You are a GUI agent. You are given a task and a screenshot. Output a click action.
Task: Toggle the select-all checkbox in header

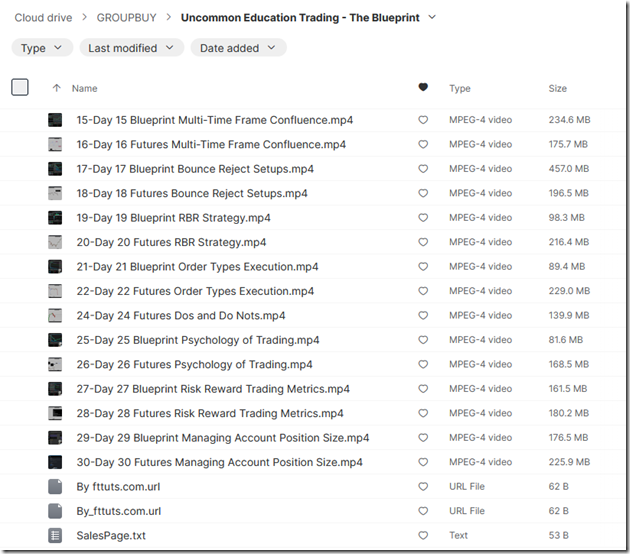point(20,87)
